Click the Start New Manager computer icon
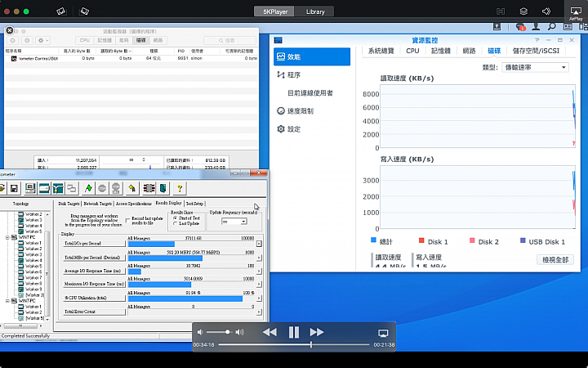The image size is (588, 368). 30,188
